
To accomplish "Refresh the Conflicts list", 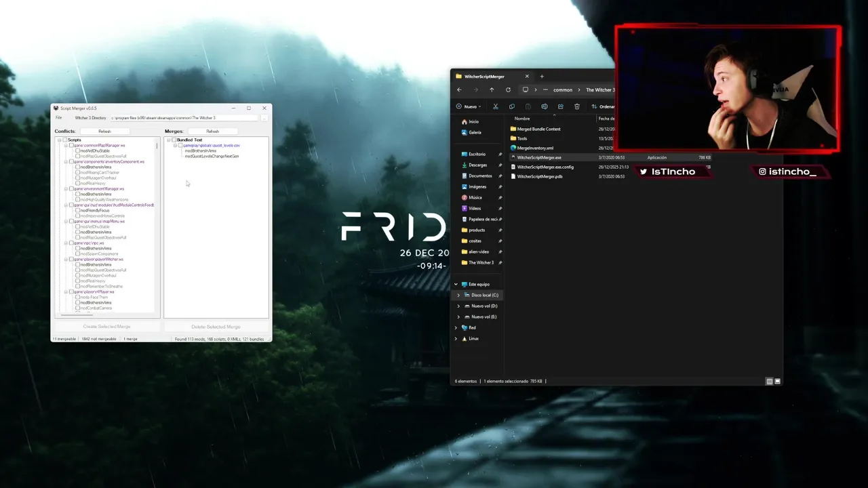I will (x=104, y=131).
